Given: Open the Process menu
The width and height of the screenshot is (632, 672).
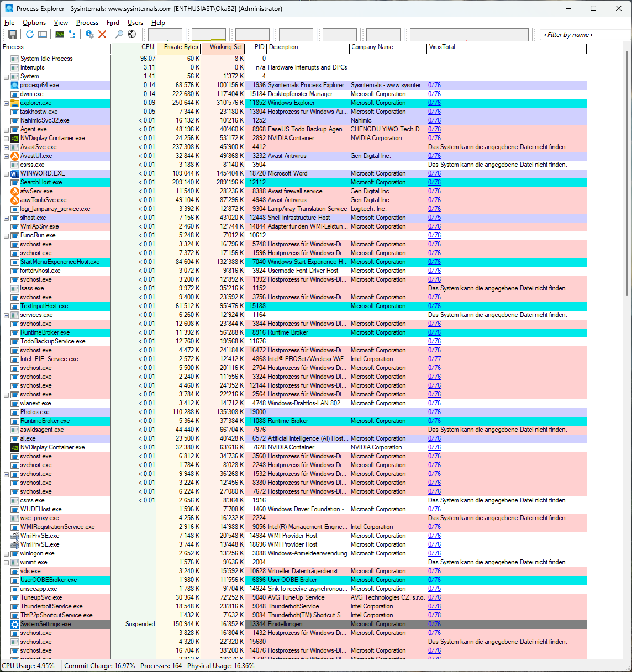Looking at the screenshot, I should click(87, 23).
